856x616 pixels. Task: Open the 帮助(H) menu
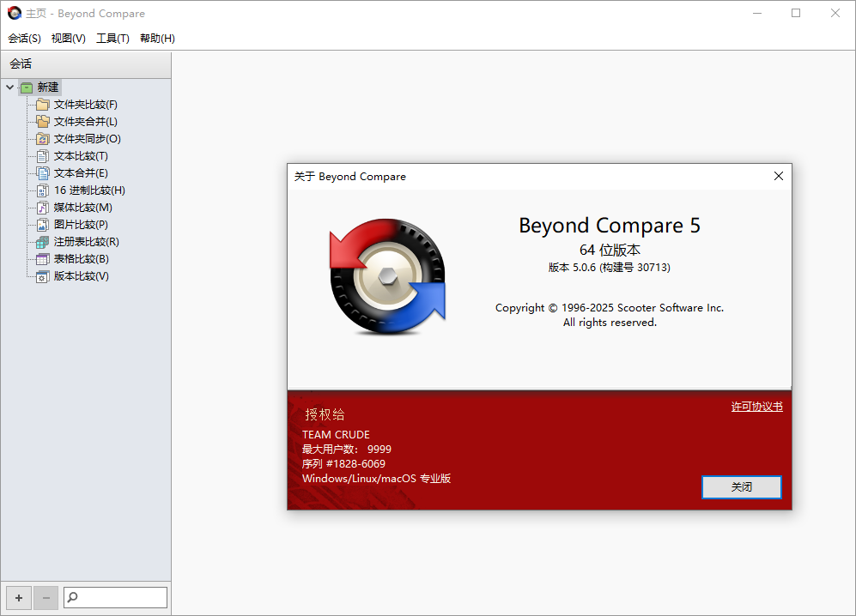click(x=156, y=38)
